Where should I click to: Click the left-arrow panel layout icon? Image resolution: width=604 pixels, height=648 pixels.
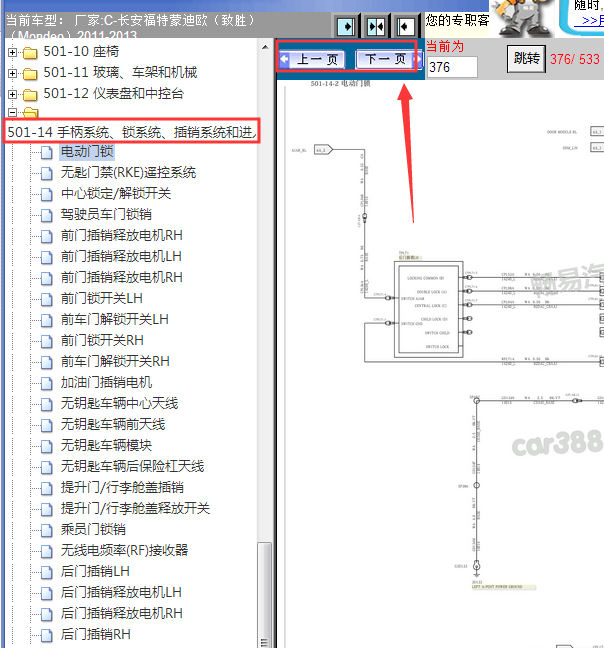[405, 27]
